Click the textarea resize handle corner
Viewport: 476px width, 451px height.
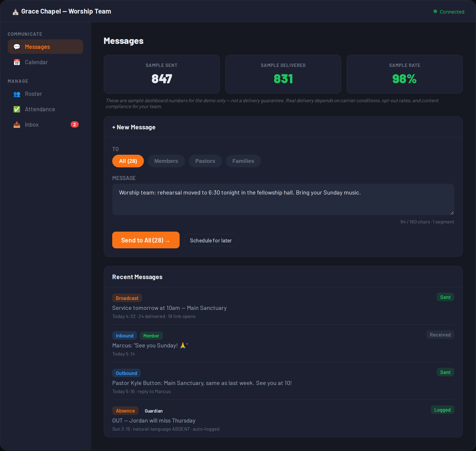(452, 213)
